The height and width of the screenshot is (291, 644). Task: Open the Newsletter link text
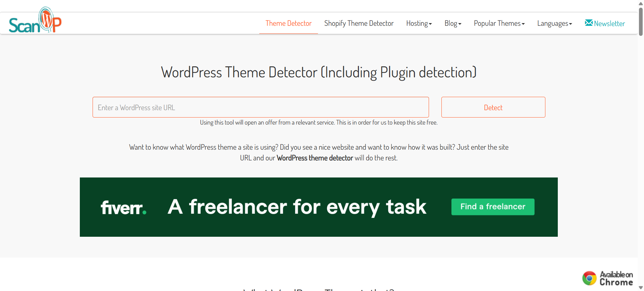[x=609, y=24]
